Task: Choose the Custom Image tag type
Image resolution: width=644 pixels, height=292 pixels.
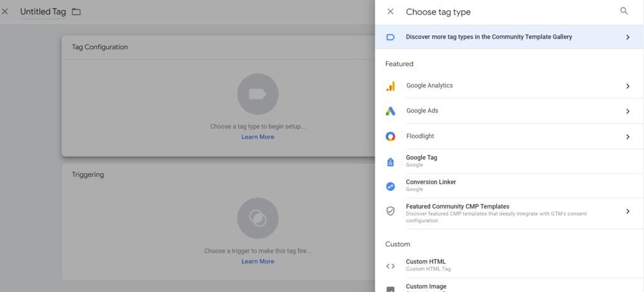Action: [509, 285]
